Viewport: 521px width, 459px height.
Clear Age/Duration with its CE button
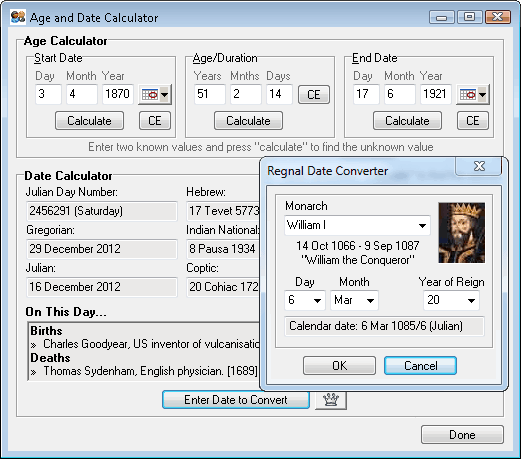click(x=314, y=95)
